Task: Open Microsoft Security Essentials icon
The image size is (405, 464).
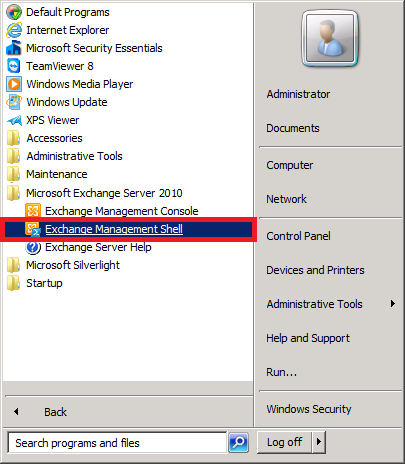Action: point(14,48)
